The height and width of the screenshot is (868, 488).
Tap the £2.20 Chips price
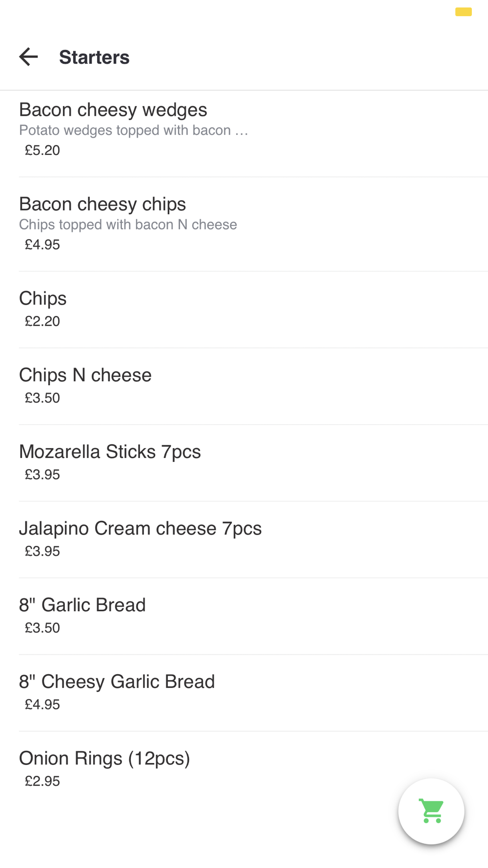coord(42,321)
